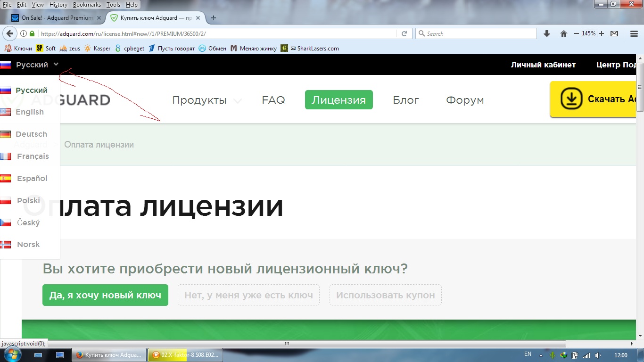Open the Windows Start menu

click(14, 354)
